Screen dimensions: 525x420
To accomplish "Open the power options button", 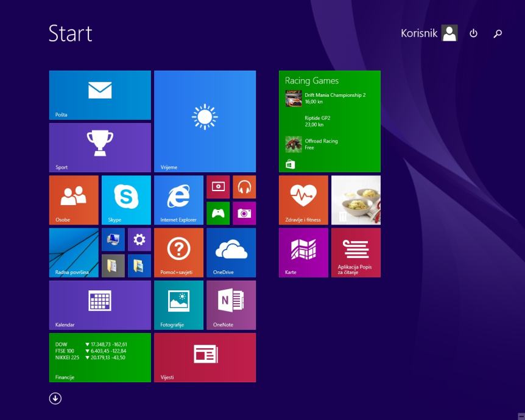I will pos(473,33).
